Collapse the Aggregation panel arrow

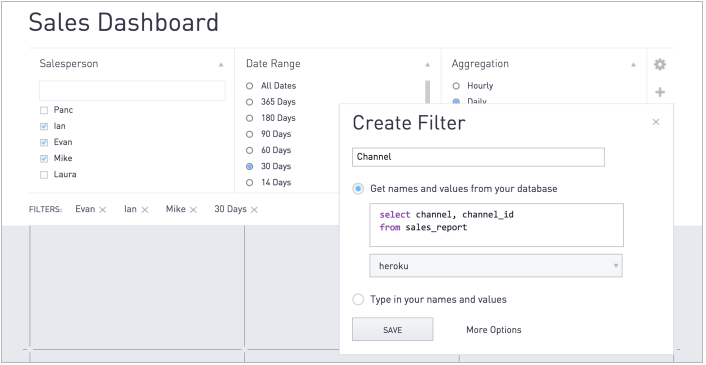tap(634, 65)
